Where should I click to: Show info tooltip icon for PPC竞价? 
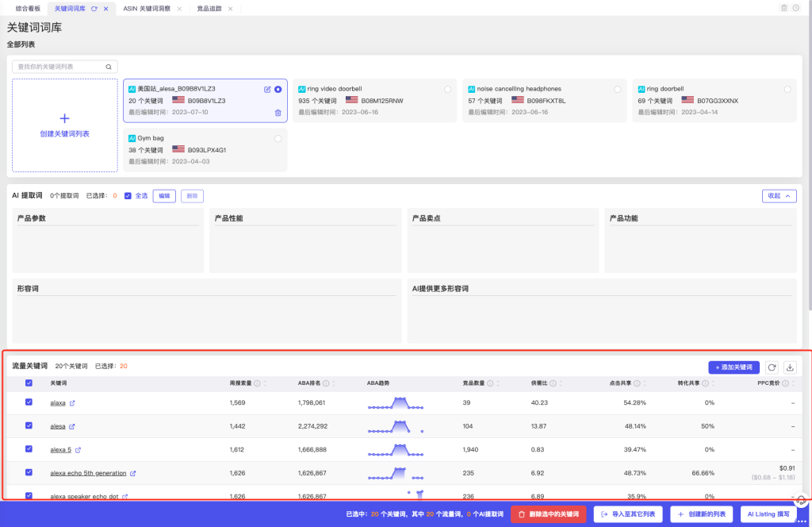point(786,383)
